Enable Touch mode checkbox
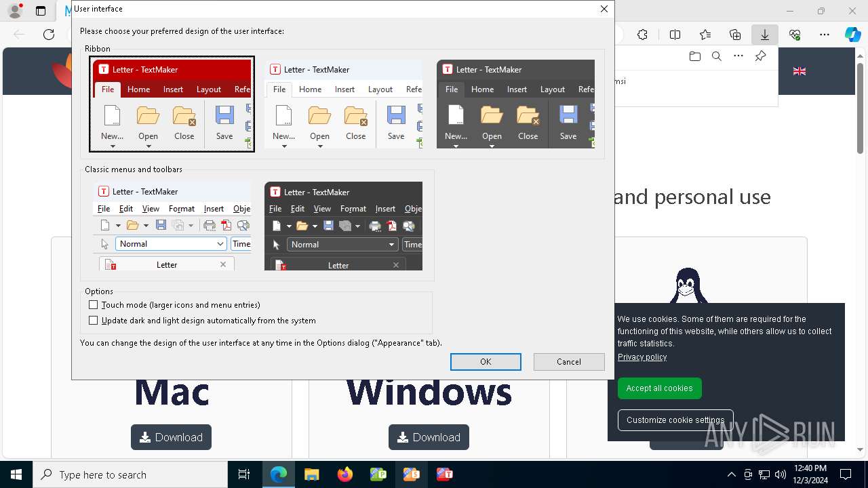868x488 pixels. coord(94,305)
